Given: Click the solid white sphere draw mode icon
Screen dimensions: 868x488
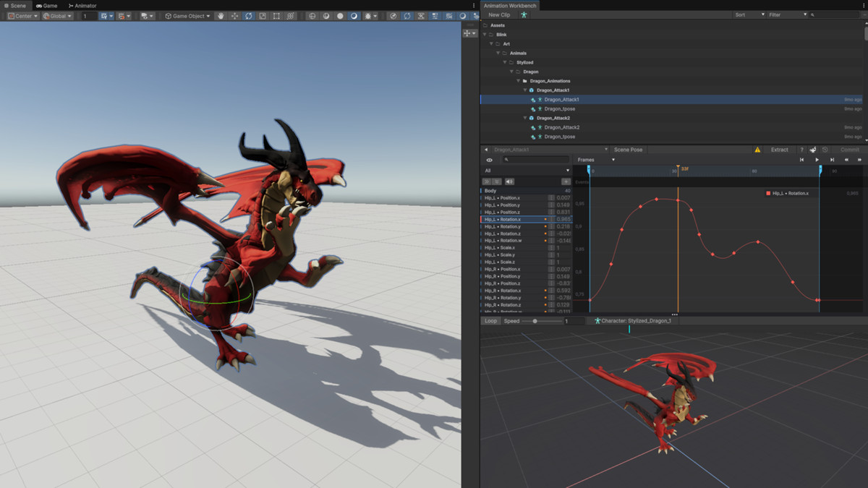Looking at the screenshot, I should pyautogui.click(x=340, y=16).
